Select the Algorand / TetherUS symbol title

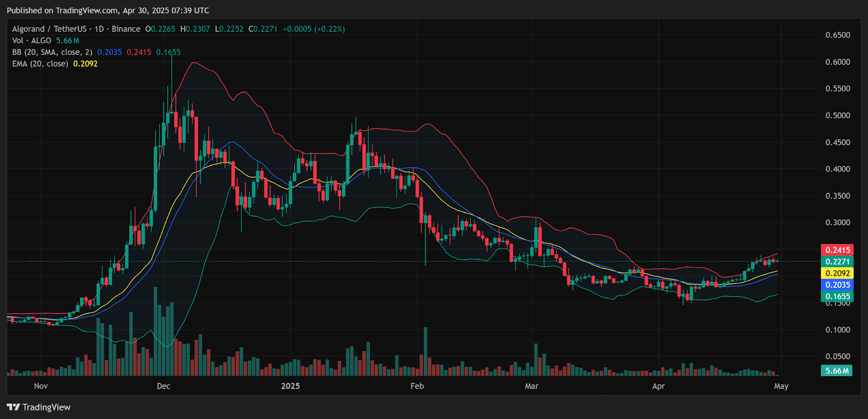point(49,29)
